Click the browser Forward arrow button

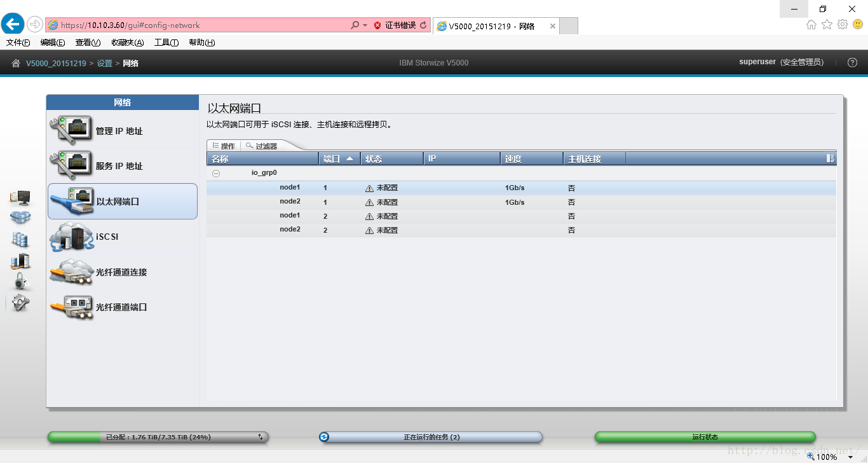pos(35,25)
